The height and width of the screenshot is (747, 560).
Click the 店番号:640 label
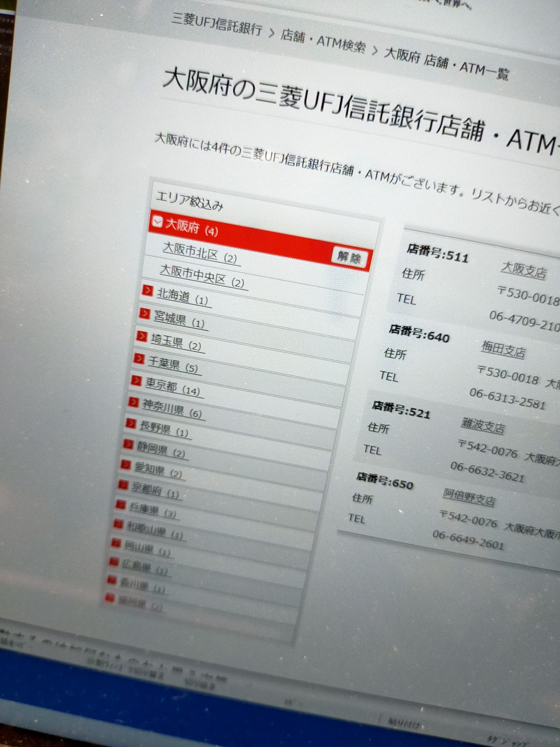pyautogui.click(x=419, y=334)
